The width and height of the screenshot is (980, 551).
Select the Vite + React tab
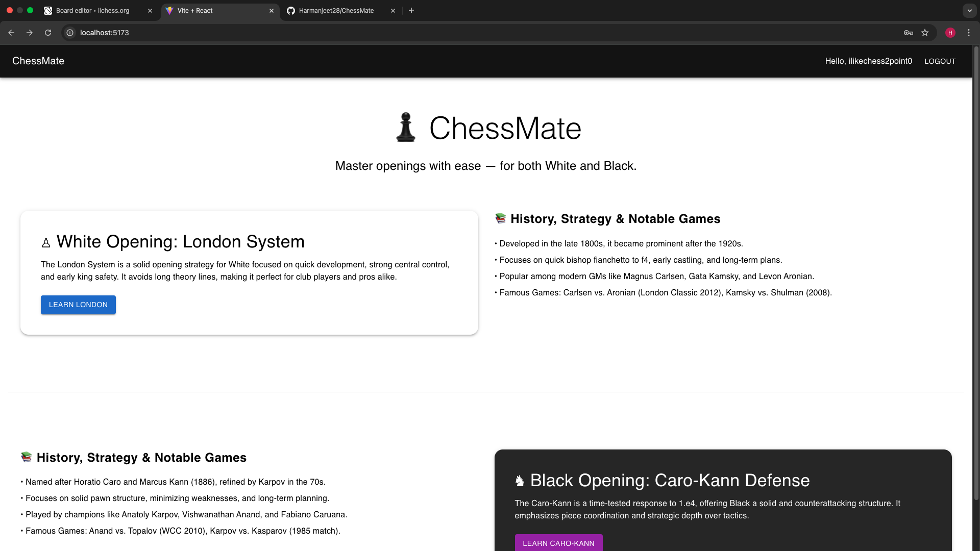pyautogui.click(x=220, y=11)
